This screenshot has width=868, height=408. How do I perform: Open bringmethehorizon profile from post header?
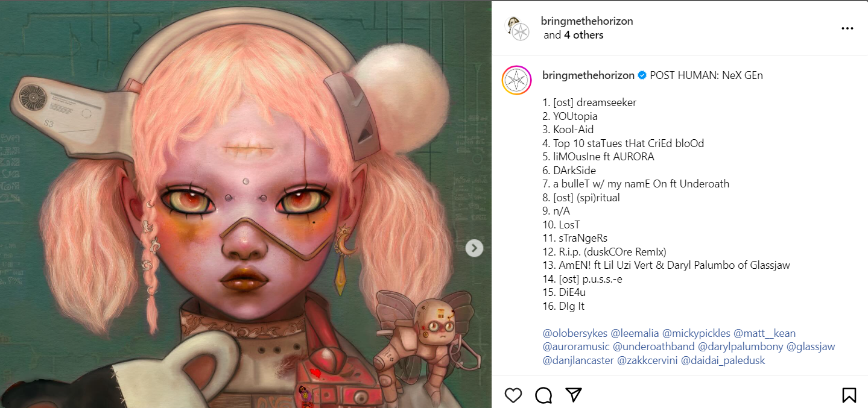[588, 21]
